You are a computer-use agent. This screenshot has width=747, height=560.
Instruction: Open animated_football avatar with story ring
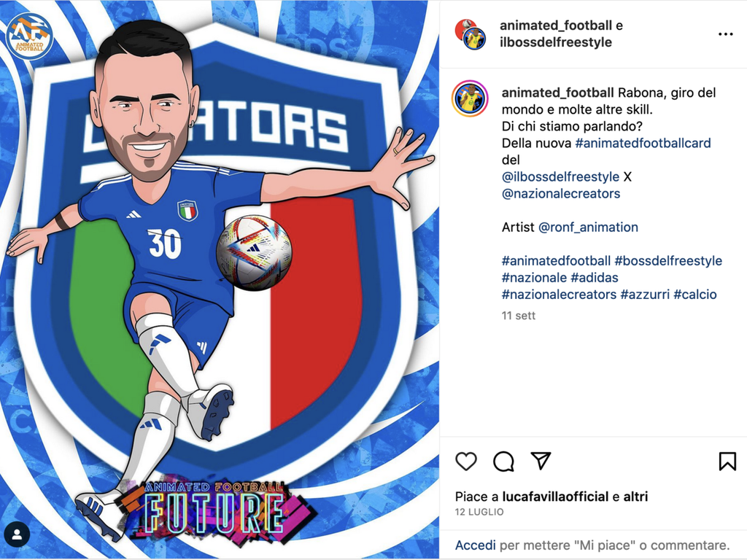(470, 99)
